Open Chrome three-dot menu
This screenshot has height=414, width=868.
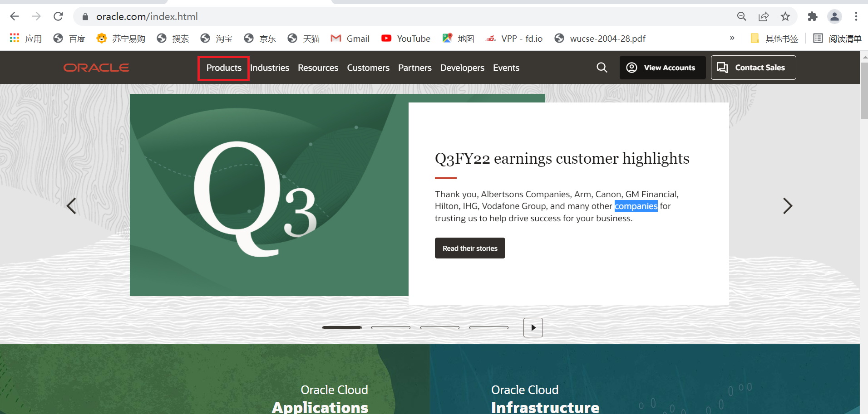(856, 17)
